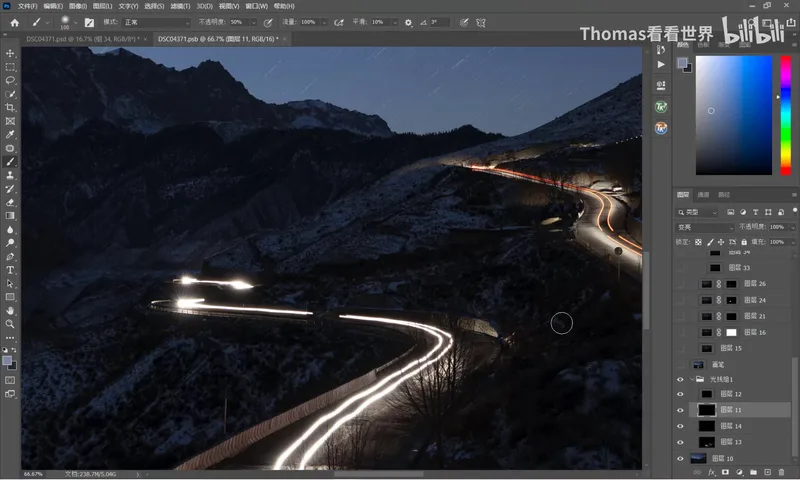Open the 滤镜(T) menu
The height and width of the screenshot is (480, 800).
pyautogui.click(x=180, y=6)
